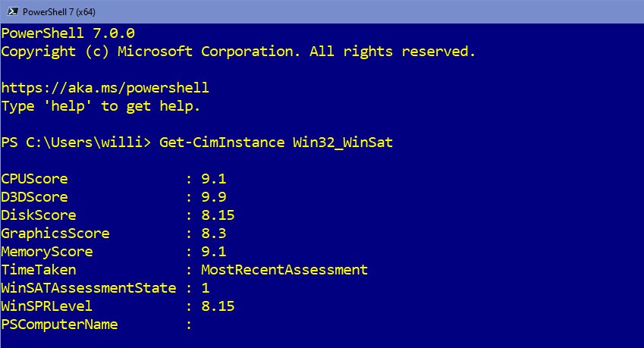Click the PowerShell icon in the title bar
This screenshot has width=644, height=348.
tap(13, 11)
